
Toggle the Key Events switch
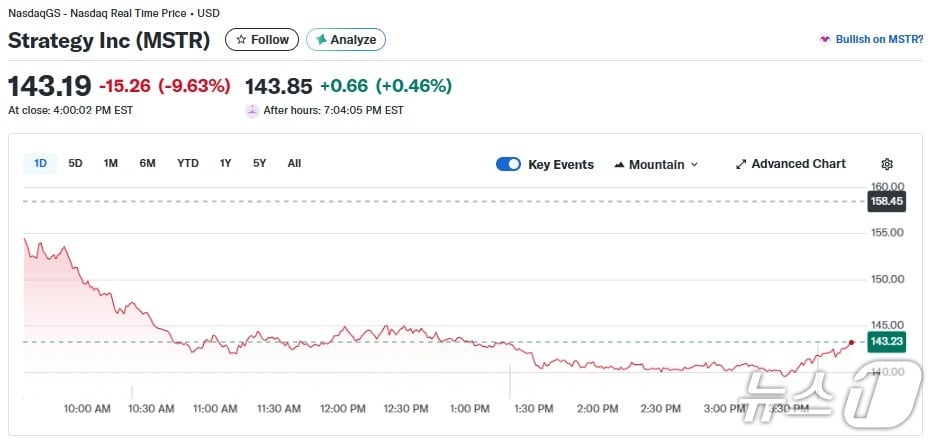tap(508, 165)
